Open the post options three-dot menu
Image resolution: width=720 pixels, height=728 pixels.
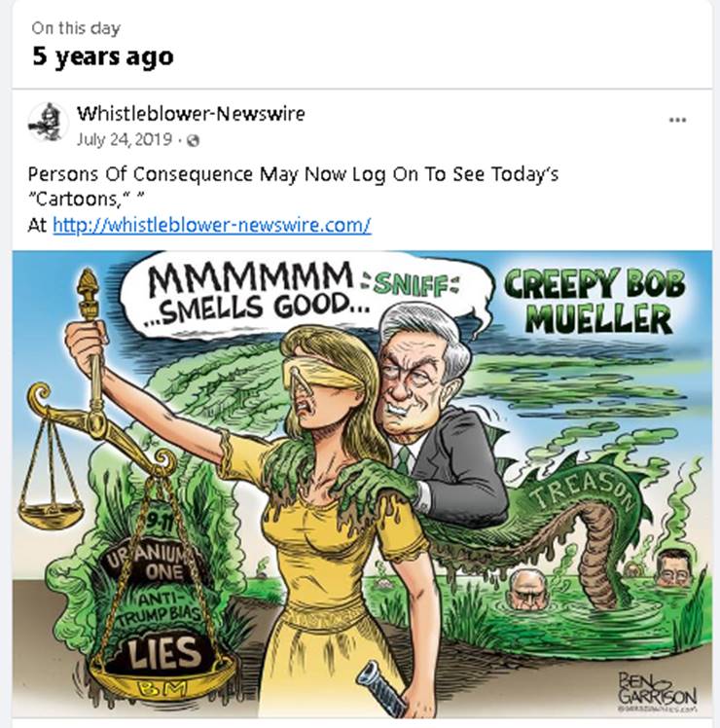click(677, 121)
